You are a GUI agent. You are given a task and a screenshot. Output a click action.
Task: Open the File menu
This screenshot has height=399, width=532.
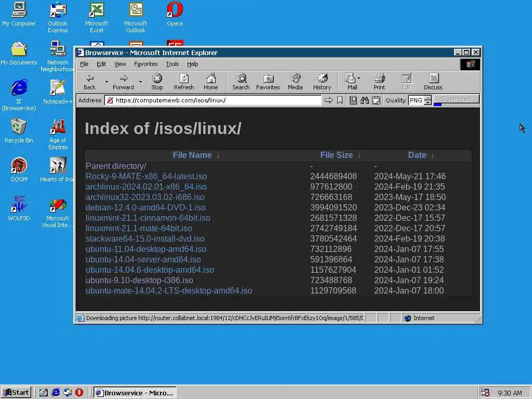point(84,64)
